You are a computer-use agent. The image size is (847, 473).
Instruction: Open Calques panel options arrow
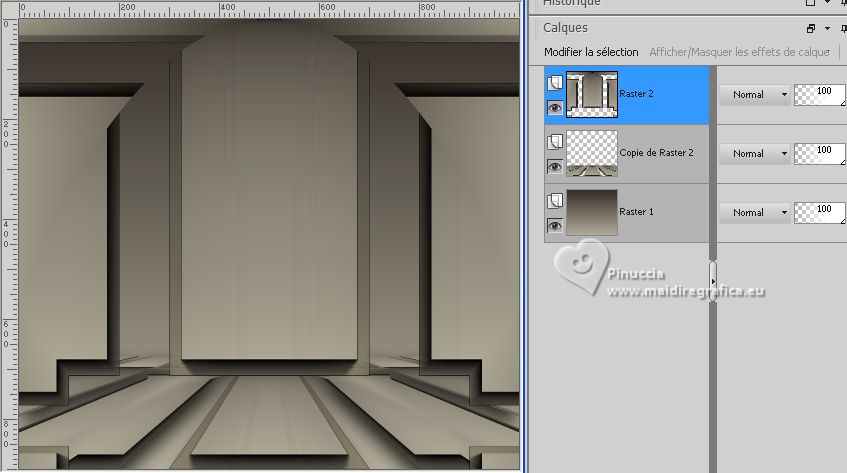click(x=827, y=29)
